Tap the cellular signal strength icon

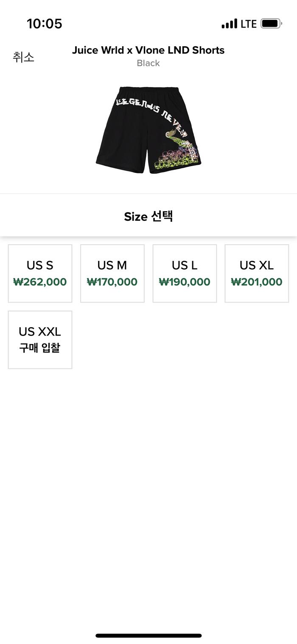(229, 24)
